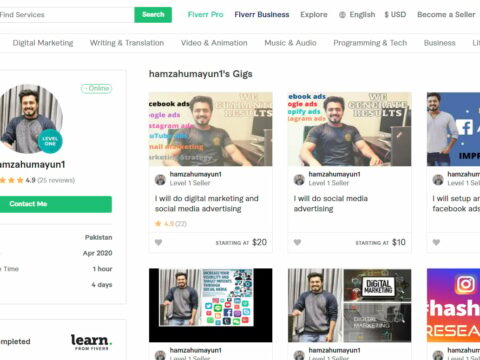
Task: Click the Contact Me button
Action: tap(56, 204)
